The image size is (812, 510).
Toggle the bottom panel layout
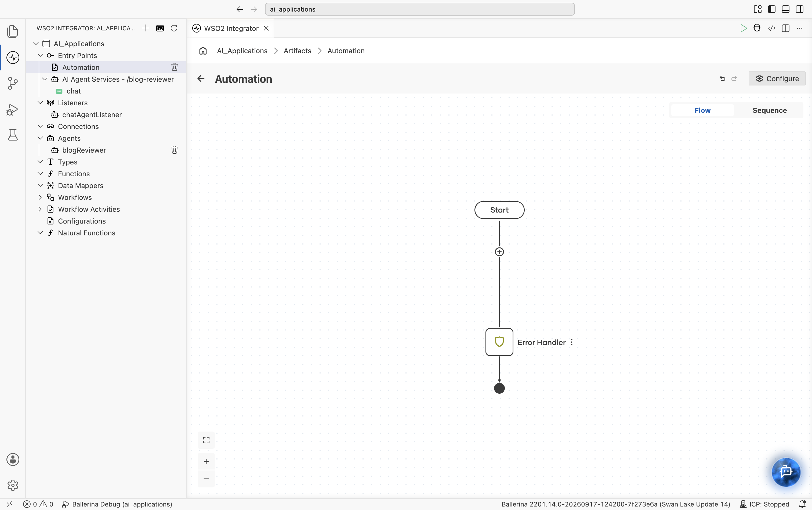click(786, 9)
